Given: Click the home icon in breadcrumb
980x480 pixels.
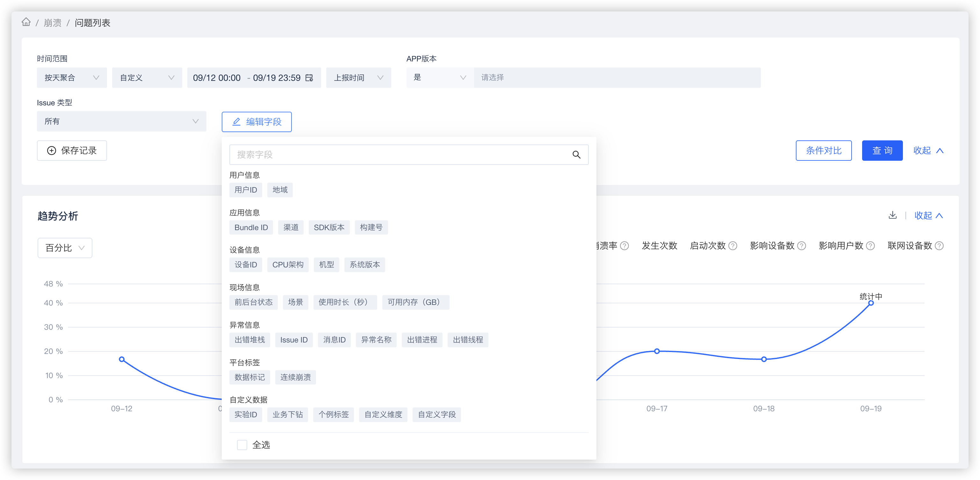Looking at the screenshot, I should 26,22.
